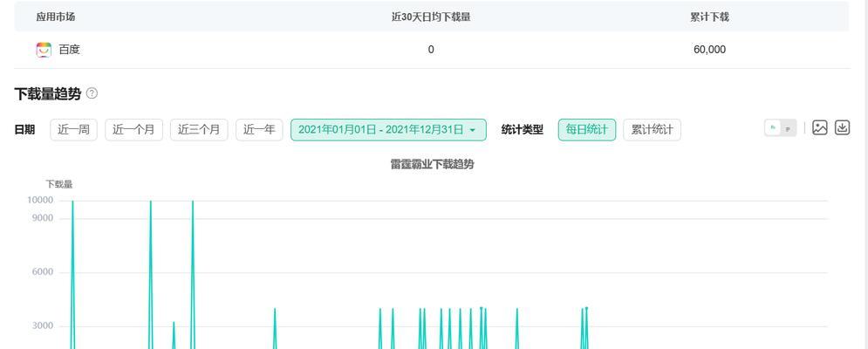Screen dimensions: 868x349
Task: Open the help icon beside 下载量趋势
Action: point(92,93)
